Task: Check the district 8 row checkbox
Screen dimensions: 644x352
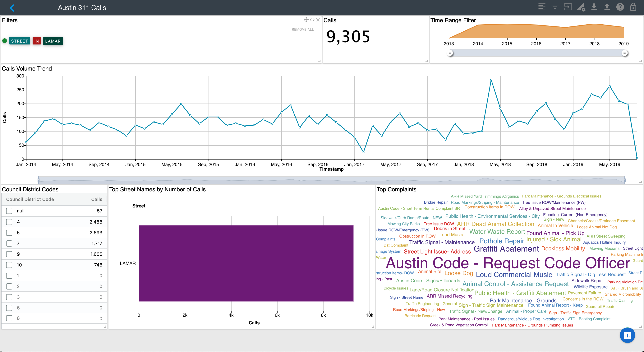Action: [9, 318]
